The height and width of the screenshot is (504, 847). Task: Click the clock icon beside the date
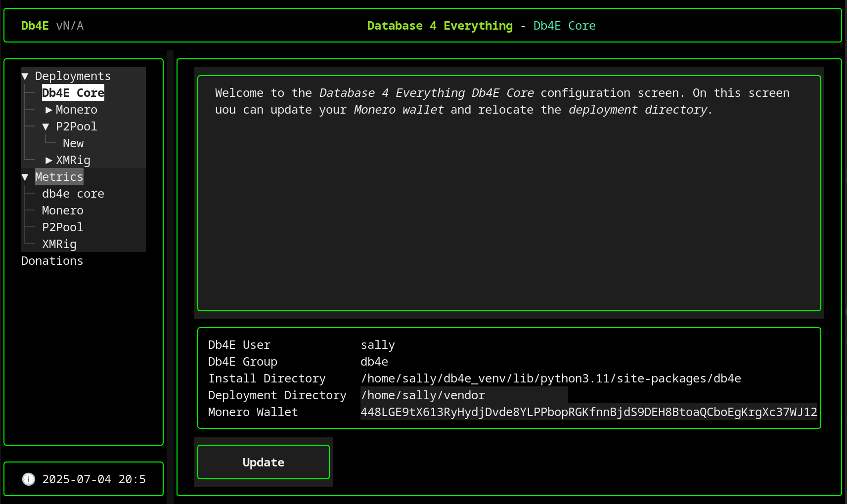29,479
